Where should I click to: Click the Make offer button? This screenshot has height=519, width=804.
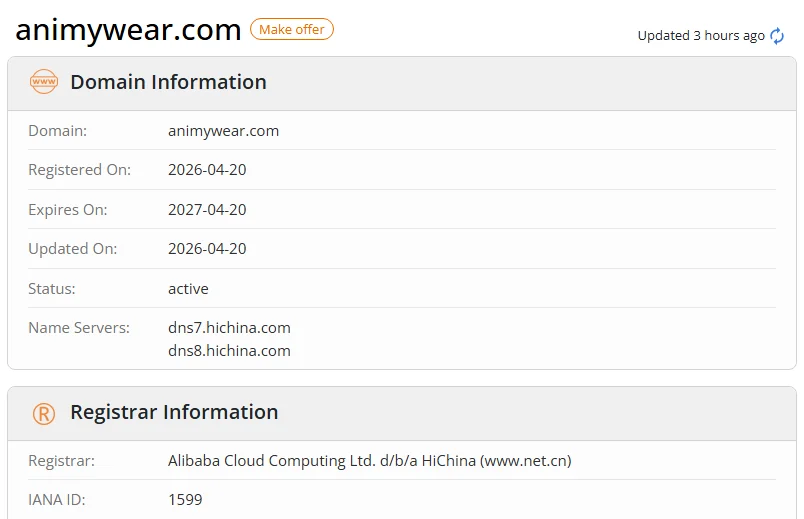pyautogui.click(x=292, y=29)
